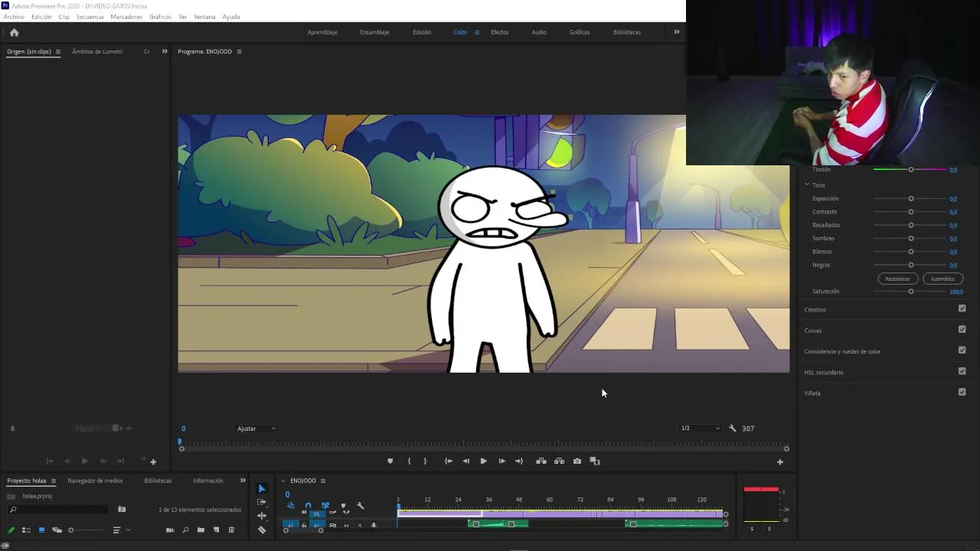980x551 pixels.
Task: Open Ámbitos de Lumetri tab
Action: tap(97, 51)
